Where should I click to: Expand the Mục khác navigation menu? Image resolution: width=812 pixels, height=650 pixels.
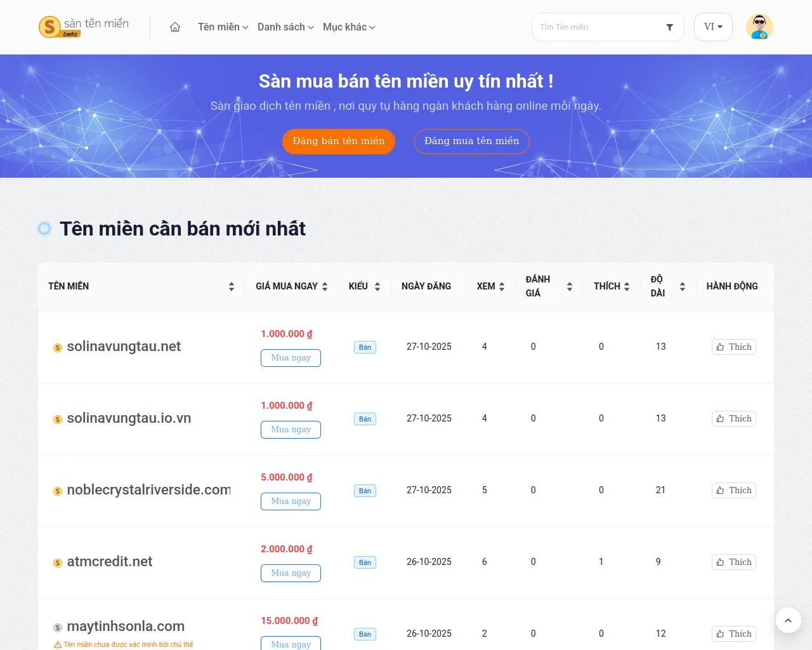[x=349, y=27]
